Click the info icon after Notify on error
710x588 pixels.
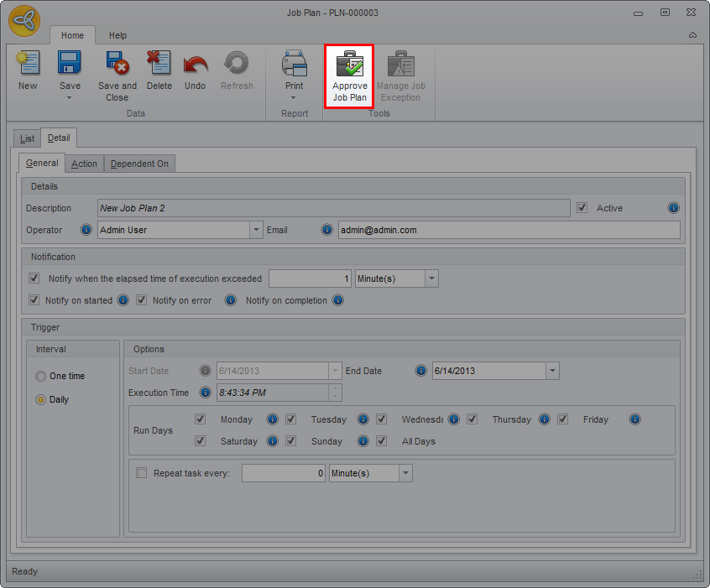(231, 300)
